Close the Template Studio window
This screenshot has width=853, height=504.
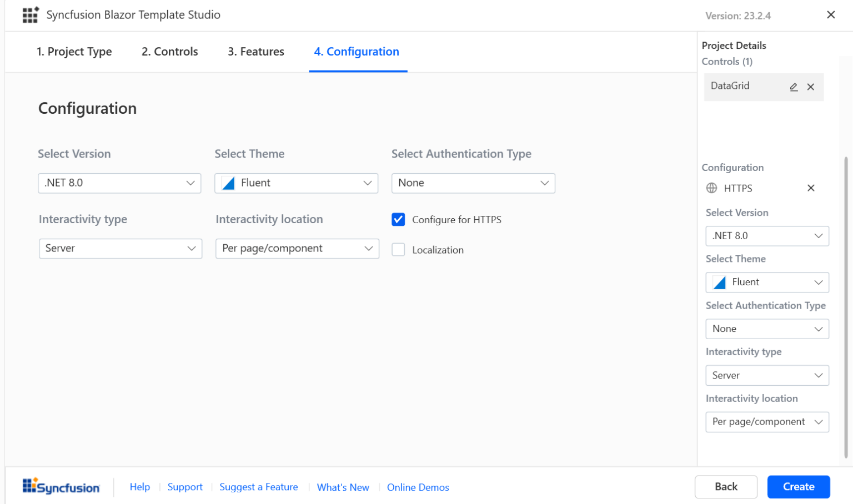click(x=831, y=14)
